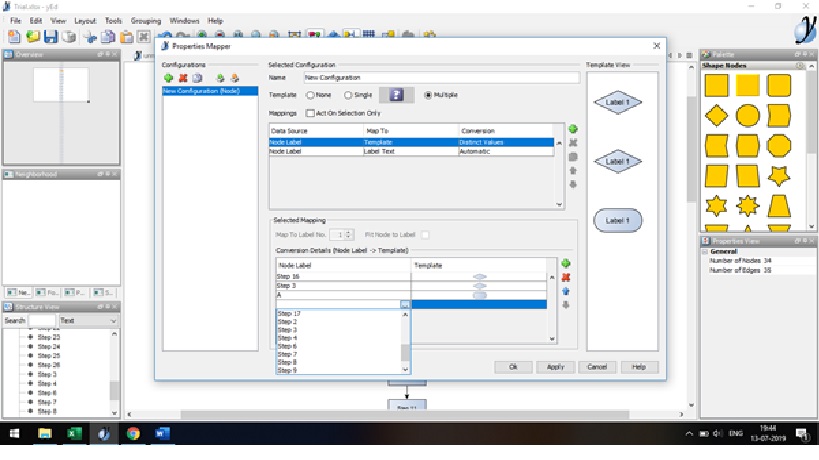Screen dimensions: 819x460
Task: Select the None template radio button
Action: 311,95
